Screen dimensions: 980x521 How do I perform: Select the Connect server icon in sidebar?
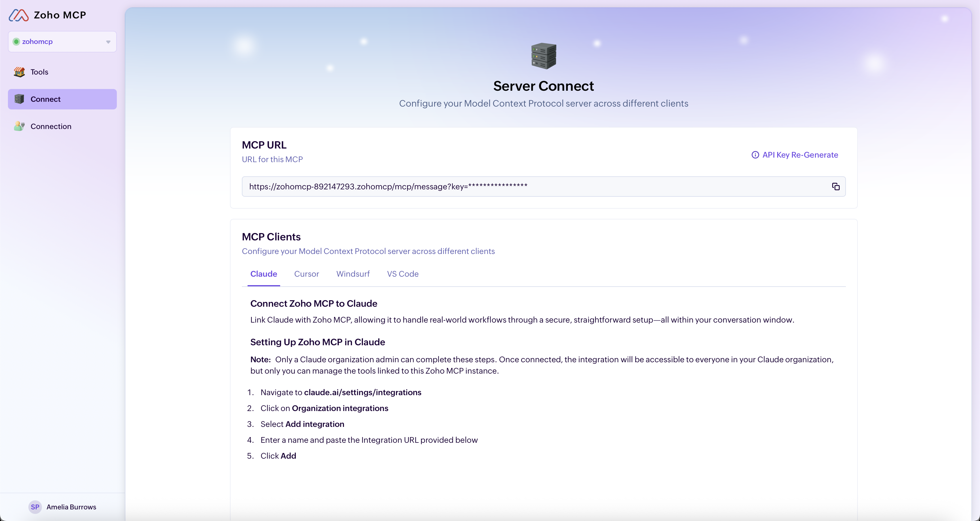(x=19, y=99)
